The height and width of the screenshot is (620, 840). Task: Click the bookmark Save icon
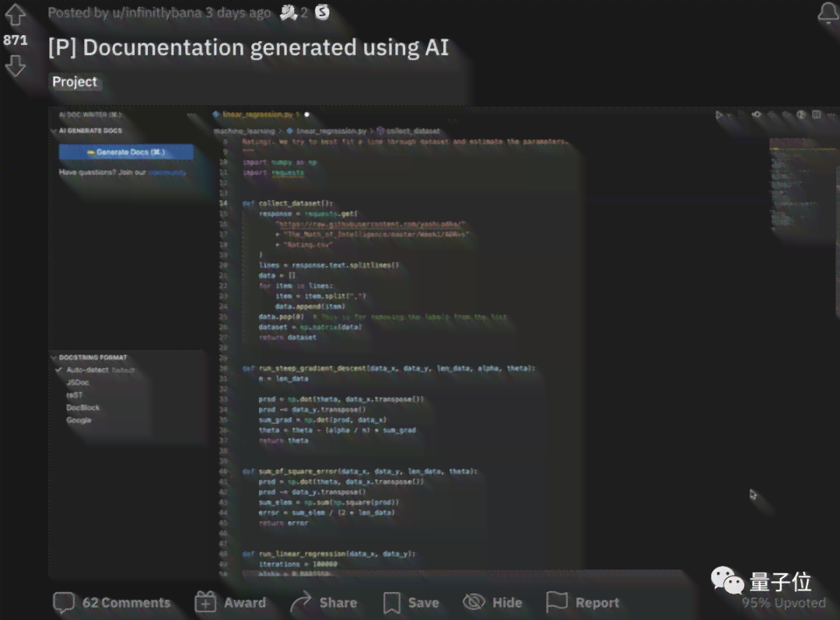point(391,603)
